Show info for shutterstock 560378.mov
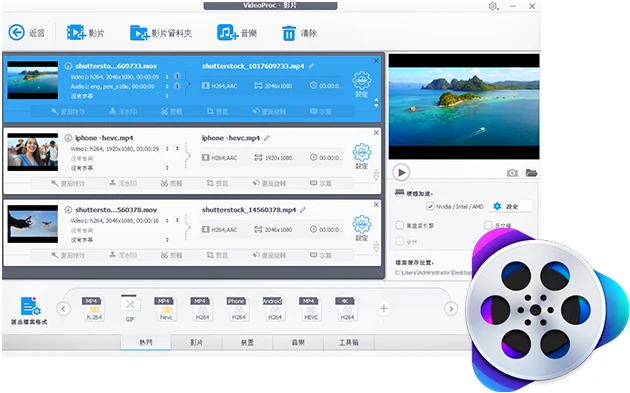Viewport: 630px width, 393px height. click(68, 210)
